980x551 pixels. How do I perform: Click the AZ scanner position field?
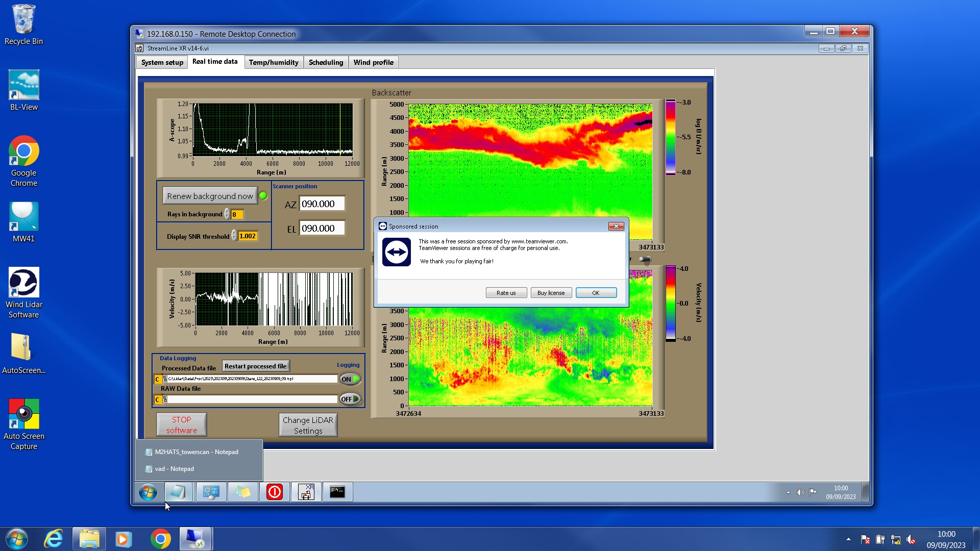(x=322, y=204)
